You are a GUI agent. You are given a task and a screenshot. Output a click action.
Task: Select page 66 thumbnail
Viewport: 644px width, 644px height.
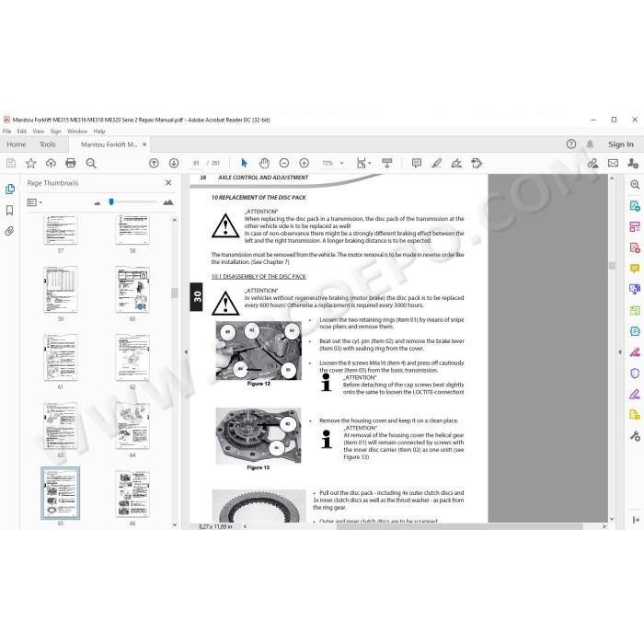tap(132, 494)
